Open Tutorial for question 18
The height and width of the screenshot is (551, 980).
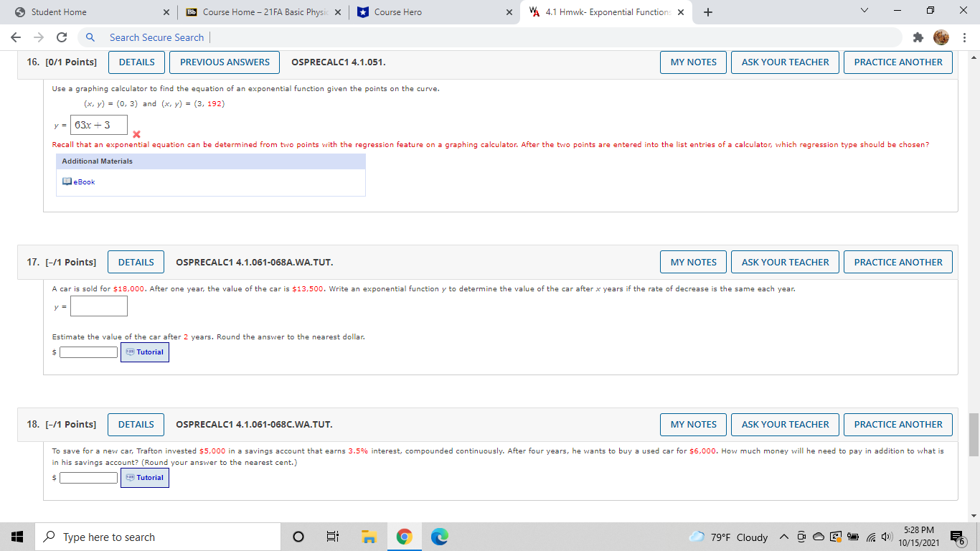point(145,478)
